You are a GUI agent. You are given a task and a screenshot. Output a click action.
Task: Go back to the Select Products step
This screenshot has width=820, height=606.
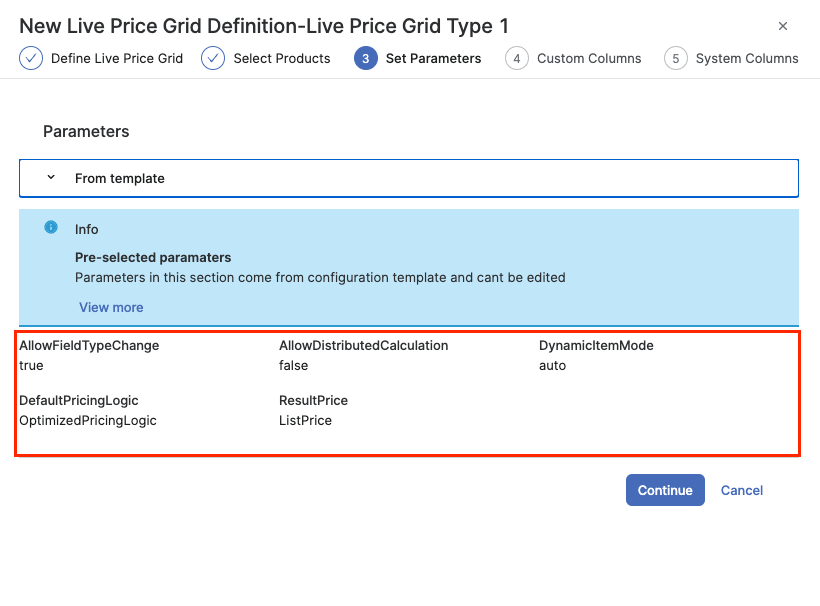click(282, 59)
